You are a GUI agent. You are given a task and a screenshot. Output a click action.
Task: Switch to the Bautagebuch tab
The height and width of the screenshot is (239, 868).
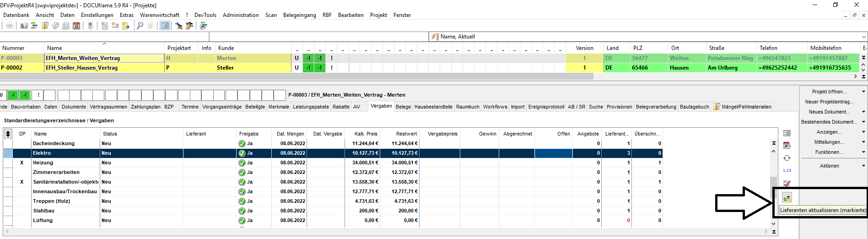tap(694, 107)
